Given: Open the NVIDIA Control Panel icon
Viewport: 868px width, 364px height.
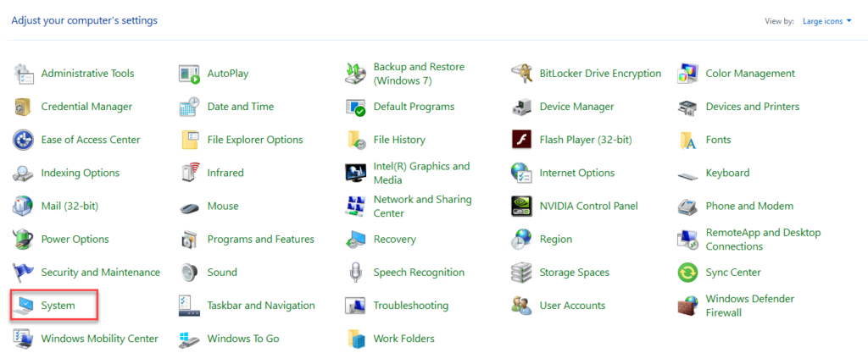Looking at the screenshot, I should pyautogui.click(x=522, y=206).
